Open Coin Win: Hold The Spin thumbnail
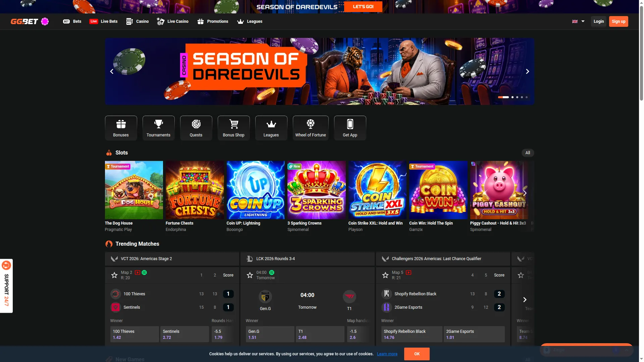This screenshot has height=362, width=644. [438, 190]
